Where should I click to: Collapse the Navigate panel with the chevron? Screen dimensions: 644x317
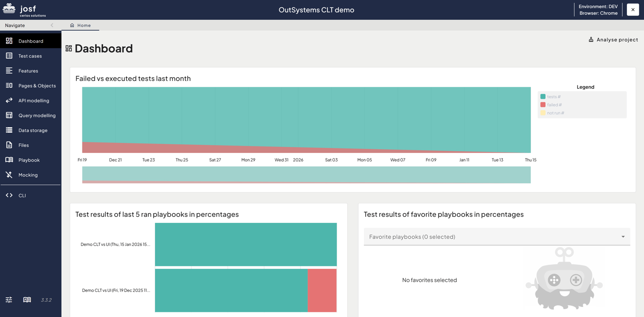point(52,25)
